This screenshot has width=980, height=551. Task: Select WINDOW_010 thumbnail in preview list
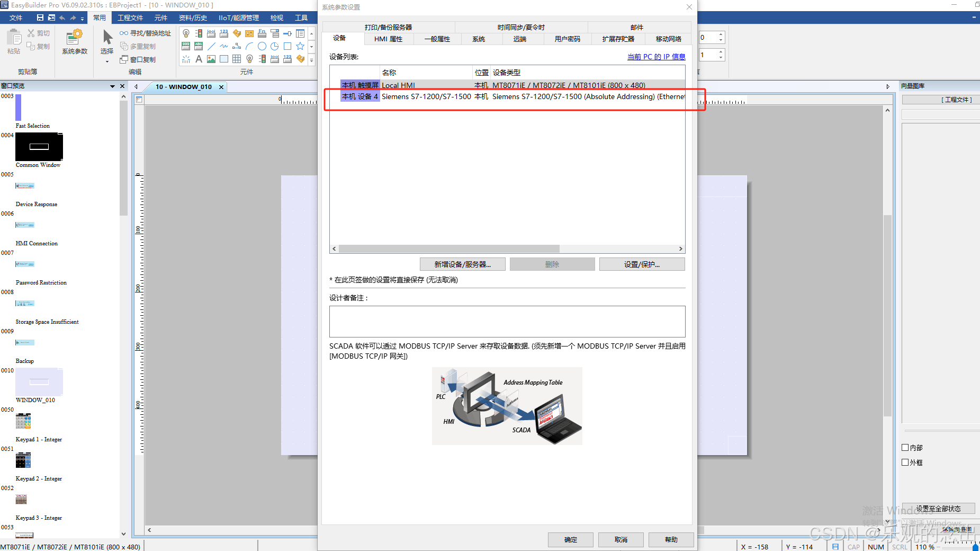point(39,381)
